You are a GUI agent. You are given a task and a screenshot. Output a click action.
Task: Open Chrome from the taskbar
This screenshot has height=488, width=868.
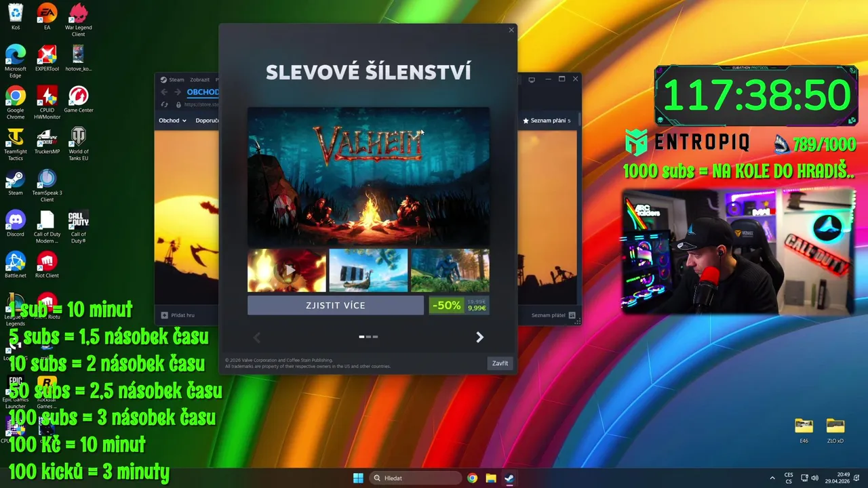click(472, 478)
